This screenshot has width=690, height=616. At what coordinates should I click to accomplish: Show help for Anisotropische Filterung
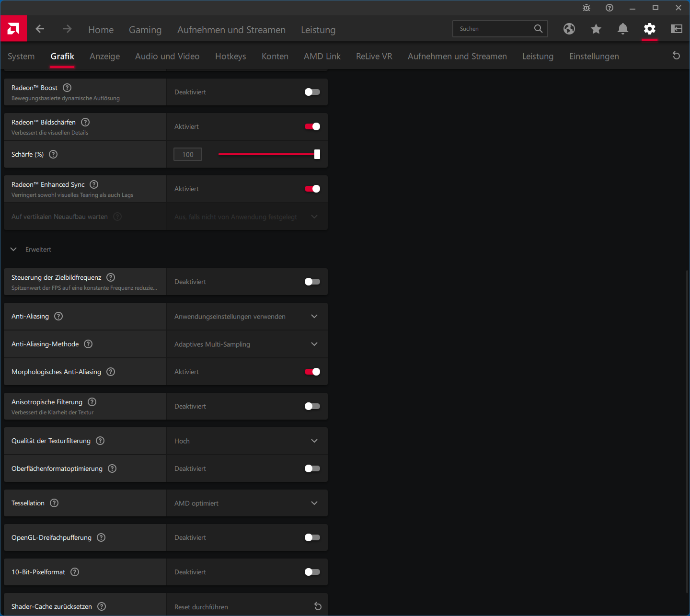pyautogui.click(x=92, y=402)
